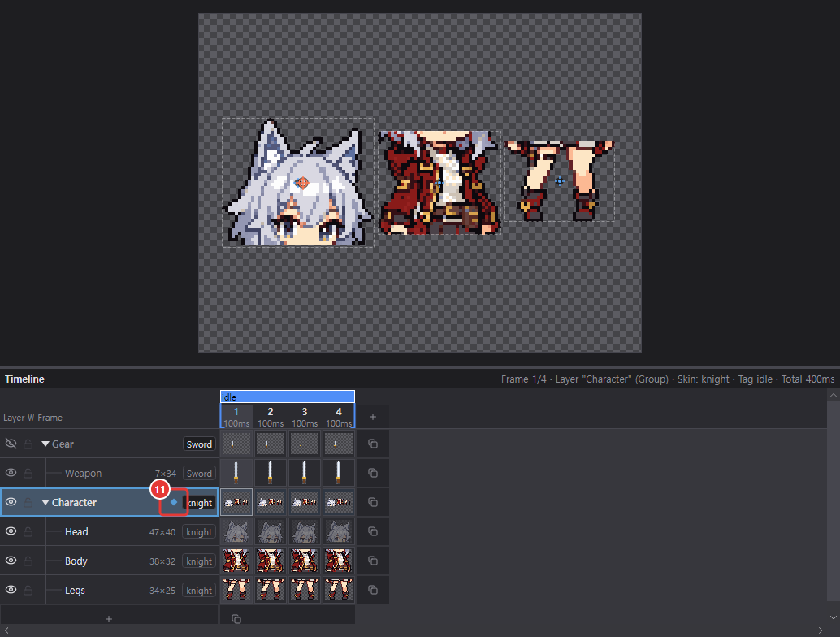Click timeline scroll down arrow

[x=833, y=617]
